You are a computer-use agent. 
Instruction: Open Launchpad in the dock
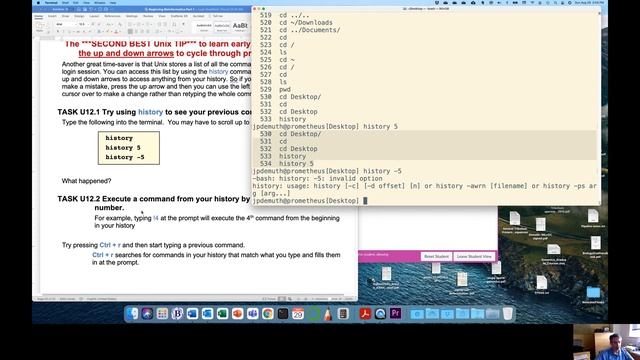point(162,313)
